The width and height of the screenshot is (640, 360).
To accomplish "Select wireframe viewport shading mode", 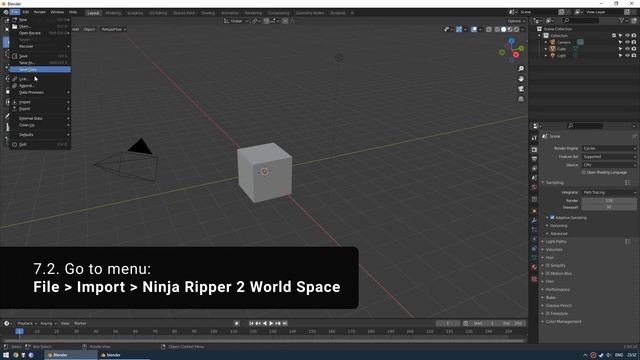I will pyautogui.click(x=497, y=29).
